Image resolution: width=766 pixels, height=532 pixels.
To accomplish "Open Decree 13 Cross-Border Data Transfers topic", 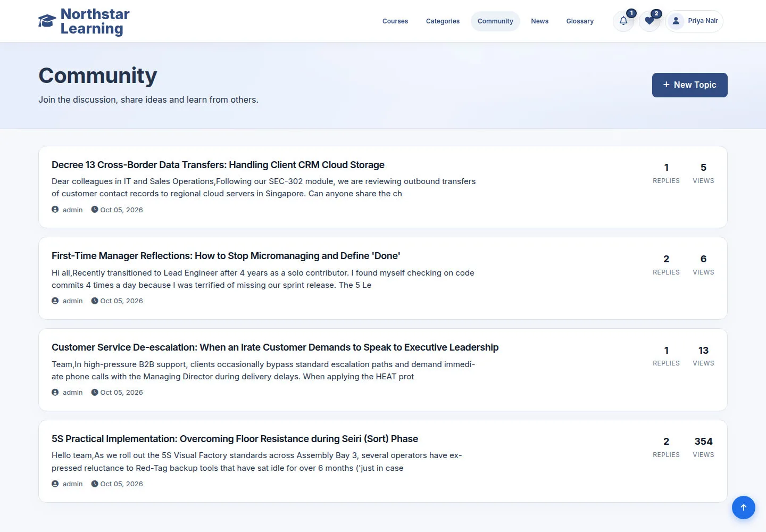I will point(218,165).
